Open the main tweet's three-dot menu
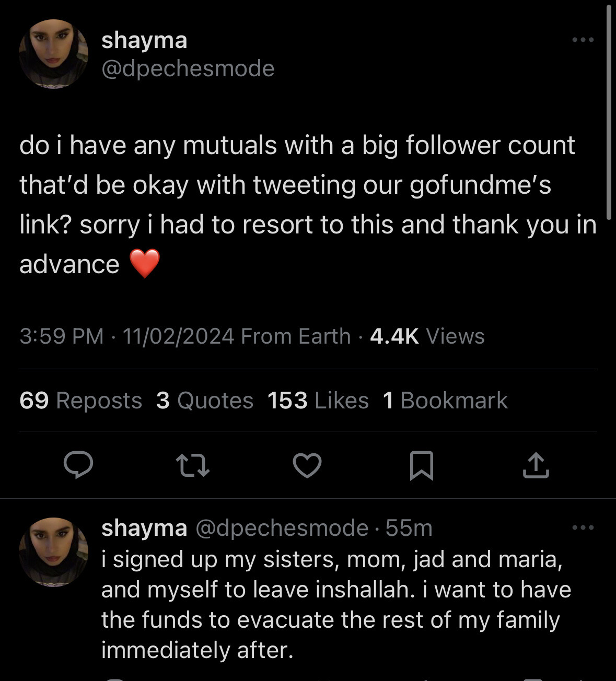Viewport: 616px width, 681px height. pos(583,40)
